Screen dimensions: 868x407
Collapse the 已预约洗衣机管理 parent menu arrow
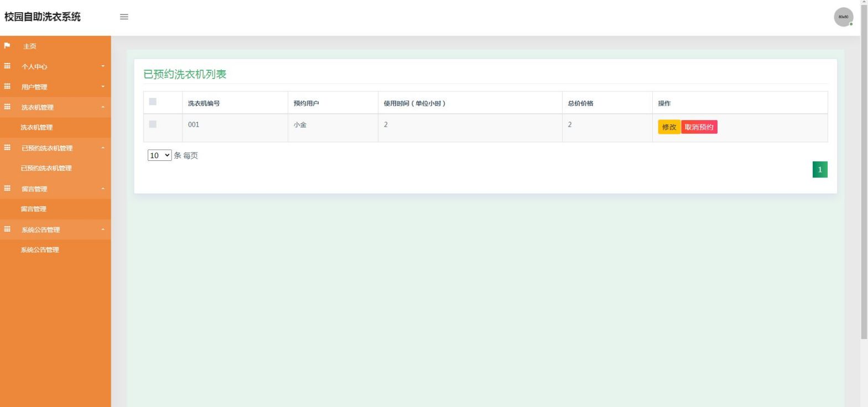[103, 148]
